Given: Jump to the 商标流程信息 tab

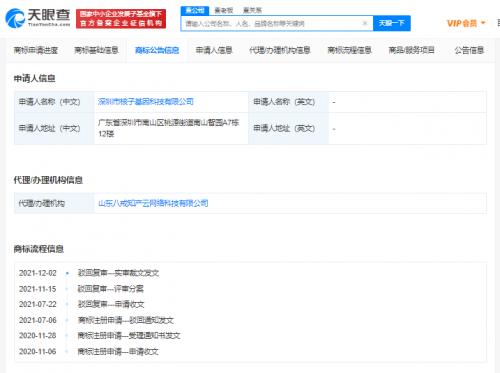Looking at the screenshot, I should [349, 50].
